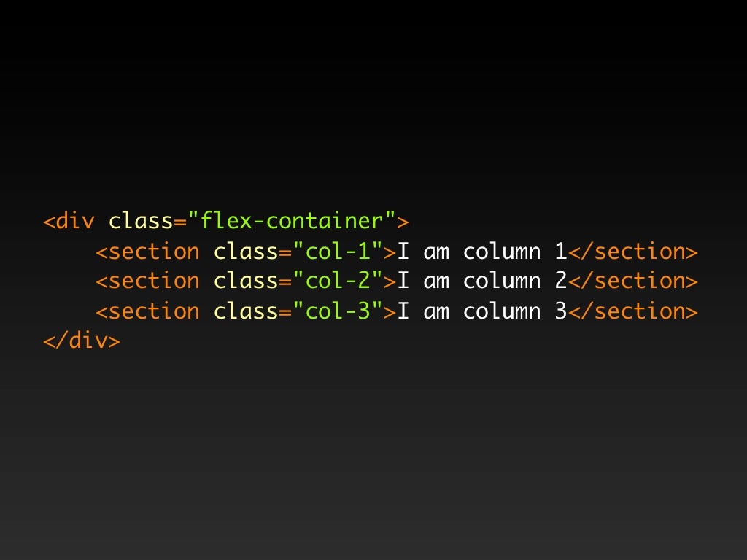This screenshot has width=747, height=560.
Task: Click the "col-3" class string
Action: 338,311
